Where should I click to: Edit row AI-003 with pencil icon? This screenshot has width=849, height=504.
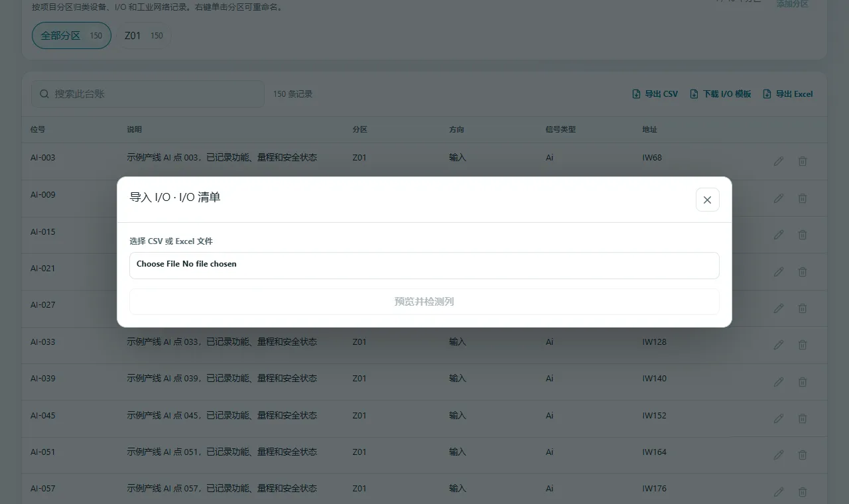tap(779, 161)
